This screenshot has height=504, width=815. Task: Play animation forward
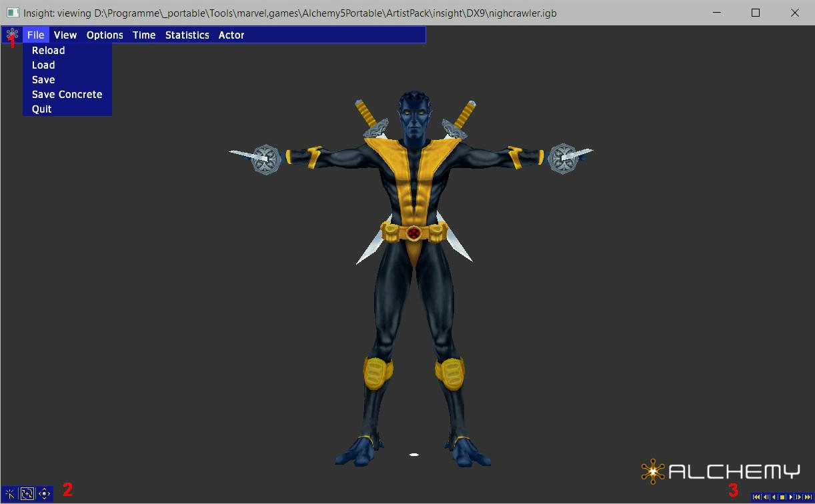point(791,497)
